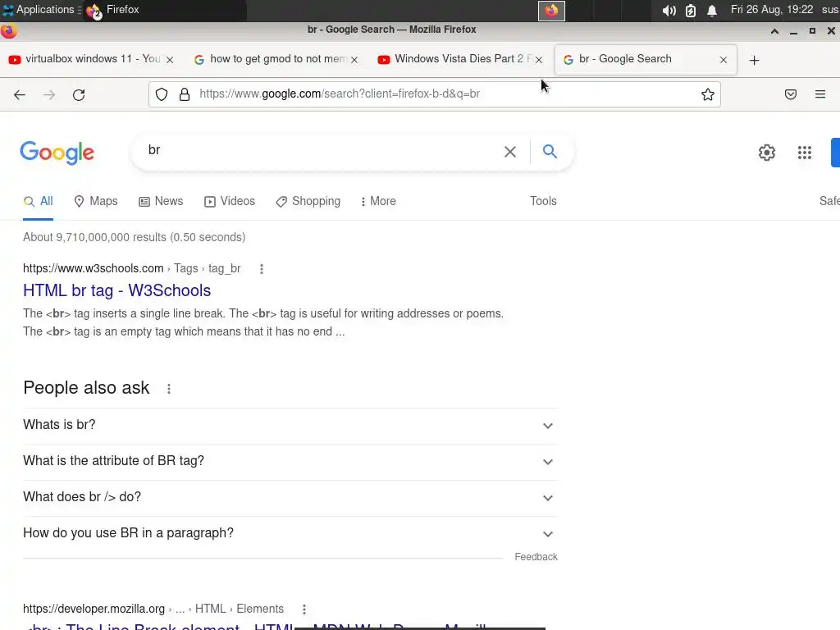The width and height of the screenshot is (840, 630).
Task: Select the Videos search tab
Action: coord(230,202)
